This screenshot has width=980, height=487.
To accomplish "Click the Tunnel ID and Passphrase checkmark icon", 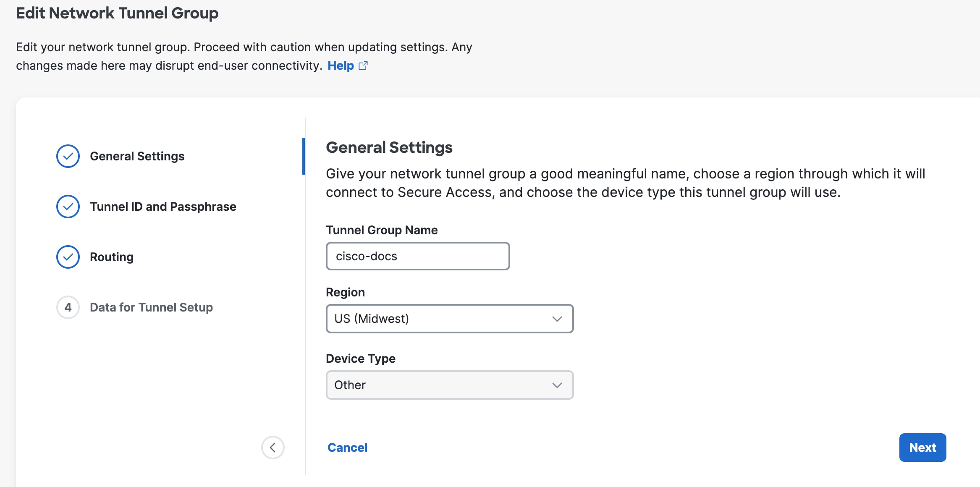I will 68,206.
